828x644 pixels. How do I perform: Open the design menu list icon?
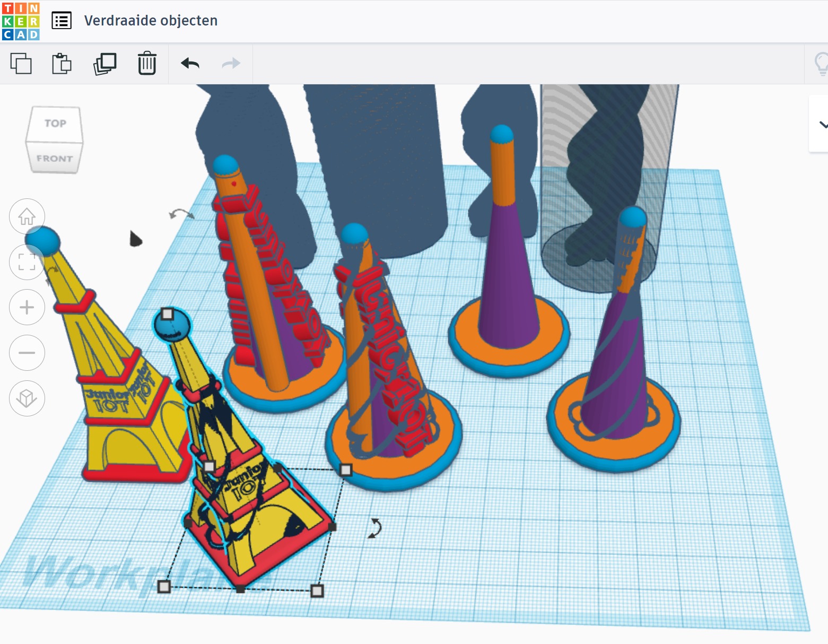(x=62, y=21)
